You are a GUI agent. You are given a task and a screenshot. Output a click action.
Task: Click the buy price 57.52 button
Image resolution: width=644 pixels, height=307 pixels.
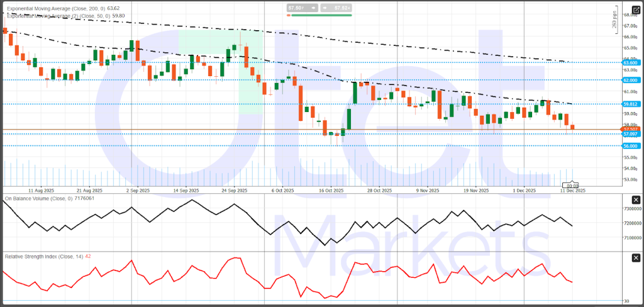click(336, 8)
